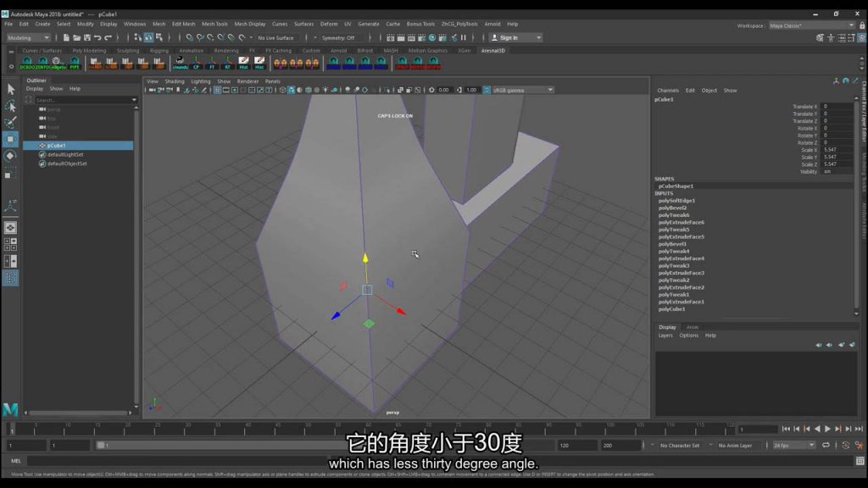The width and height of the screenshot is (868, 488).
Task: Click the RT shelf icon
Action: 227,63
